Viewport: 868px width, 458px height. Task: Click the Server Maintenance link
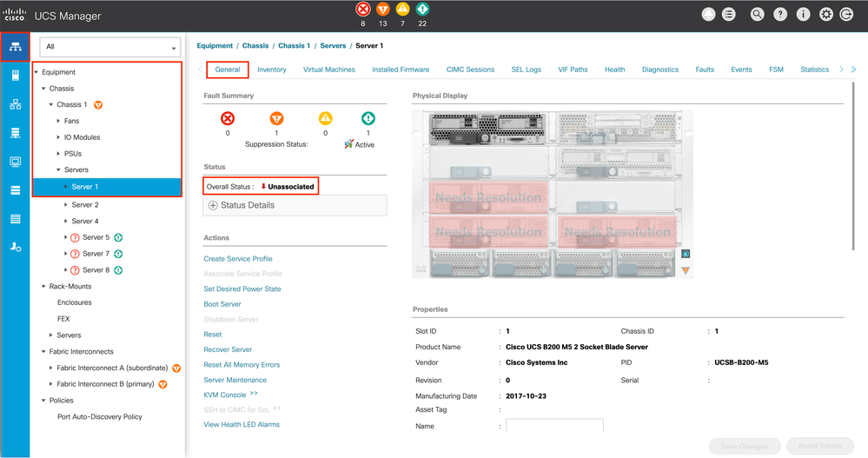(235, 380)
